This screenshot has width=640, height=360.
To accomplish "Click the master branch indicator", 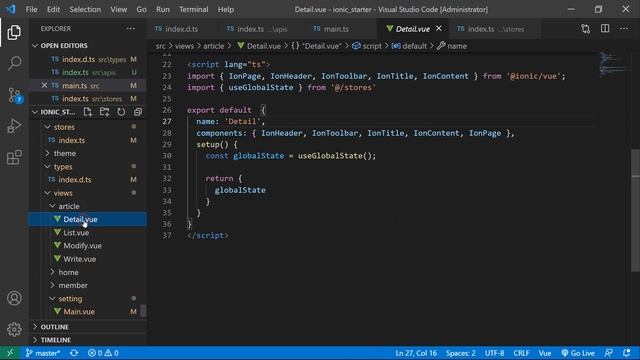I will tap(43, 353).
